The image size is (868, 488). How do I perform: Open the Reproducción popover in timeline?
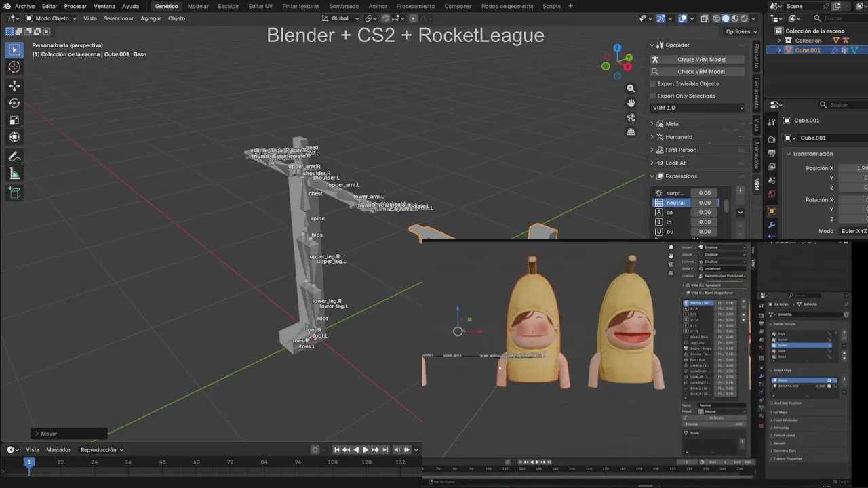tap(102, 449)
